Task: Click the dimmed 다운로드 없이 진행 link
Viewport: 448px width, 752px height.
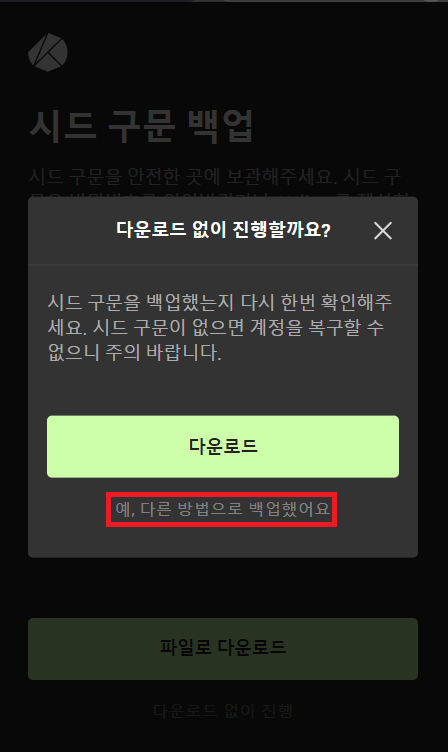Action: point(223,711)
